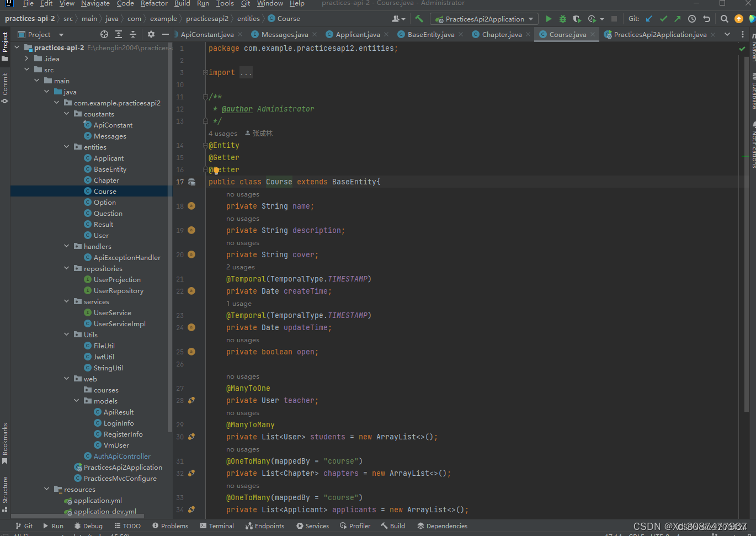The width and height of the screenshot is (756, 536).
Task: Open the Refactor menu
Action: 154,3
